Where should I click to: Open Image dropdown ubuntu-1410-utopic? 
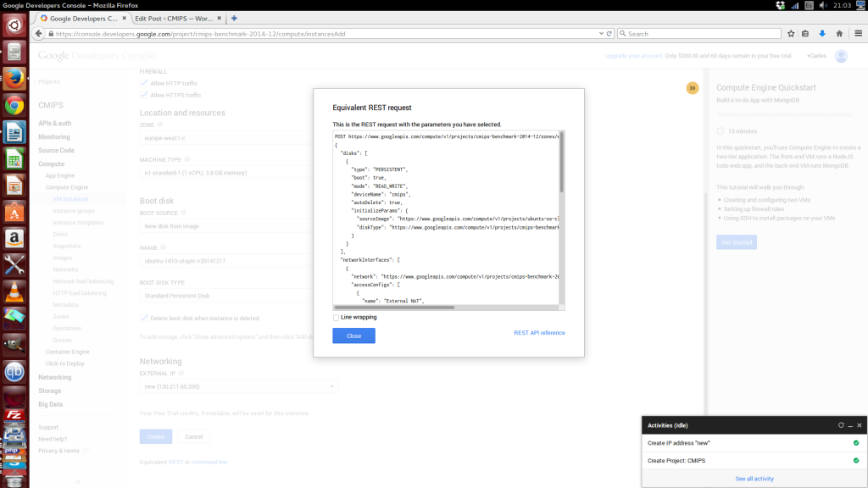coord(226,261)
